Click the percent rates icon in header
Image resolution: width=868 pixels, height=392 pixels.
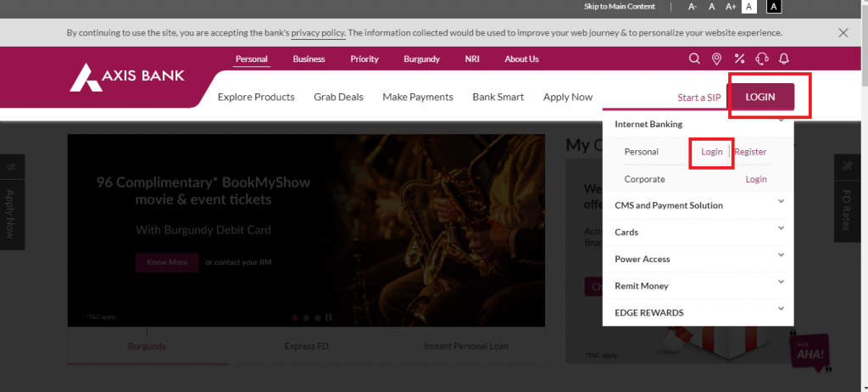[x=739, y=59]
